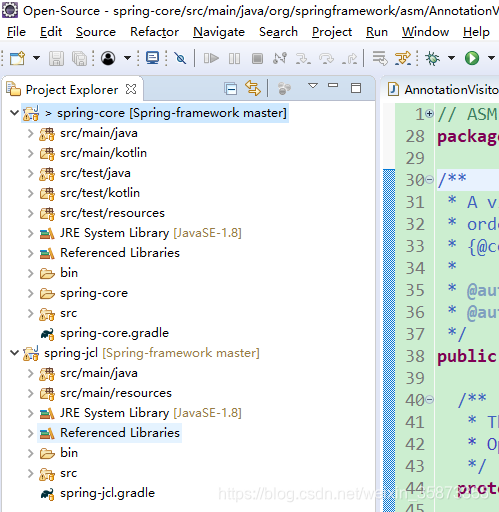Screen dimensions: 499x512
Task: Open the Project menu
Action: [332, 32]
